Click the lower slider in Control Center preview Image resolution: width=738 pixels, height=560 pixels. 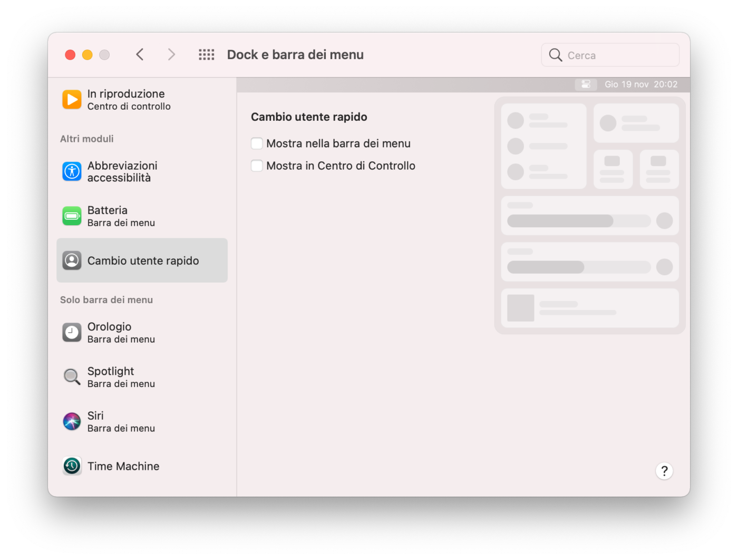coord(579,267)
